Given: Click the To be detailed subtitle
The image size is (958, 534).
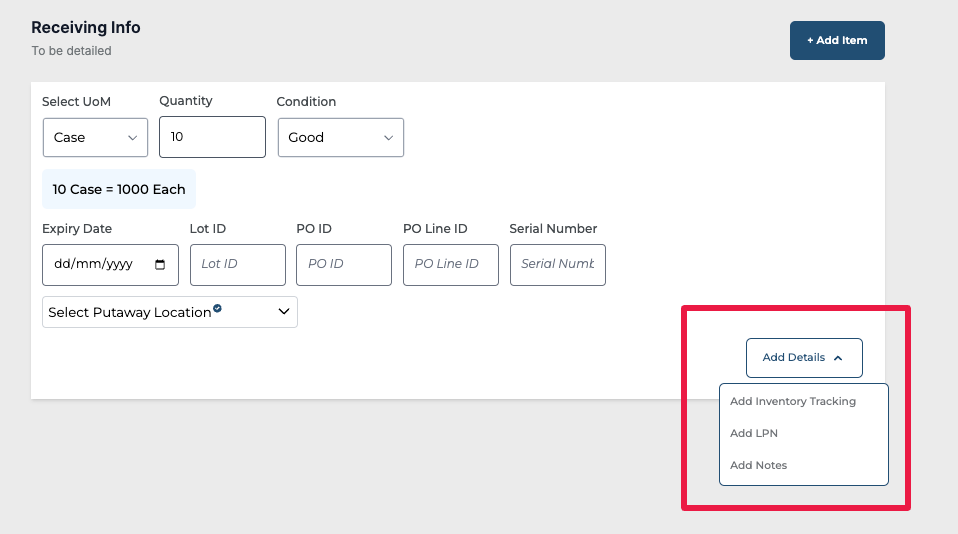Looking at the screenshot, I should pos(71,50).
